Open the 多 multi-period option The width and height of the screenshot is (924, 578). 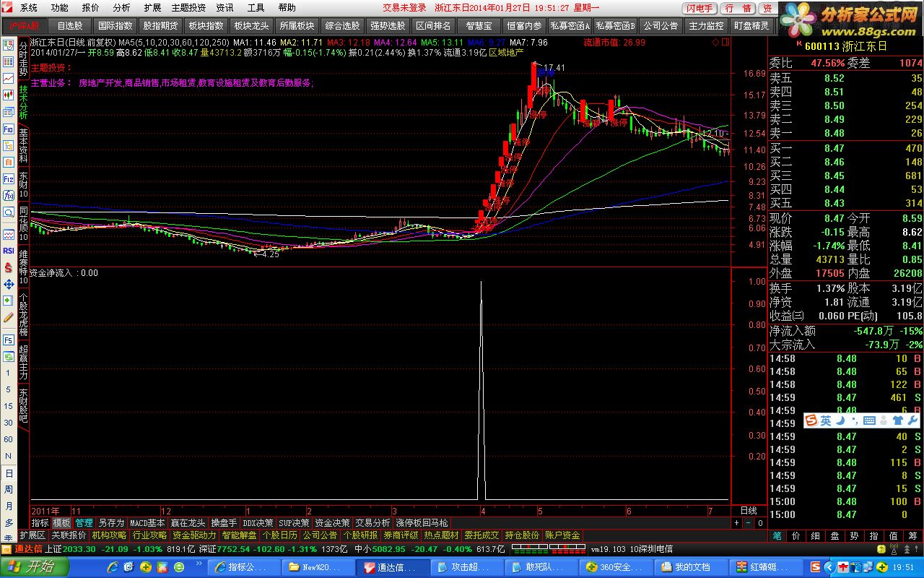(9, 523)
